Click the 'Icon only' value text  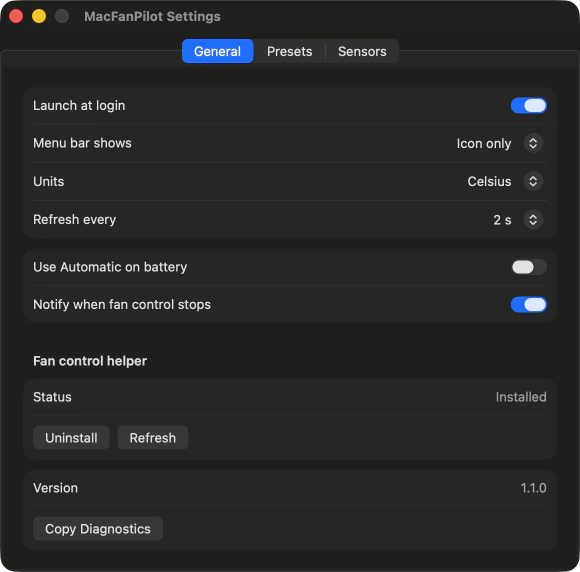tap(484, 143)
